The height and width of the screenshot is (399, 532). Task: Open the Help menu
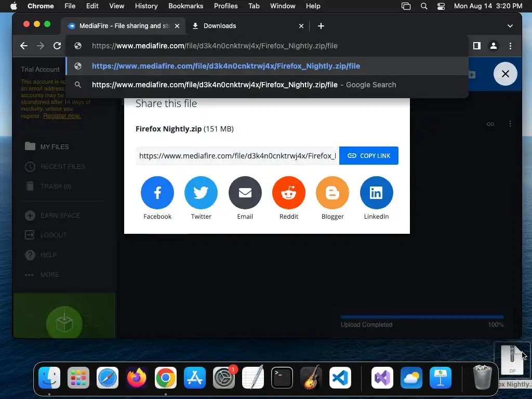pyautogui.click(x=313, y=6)
